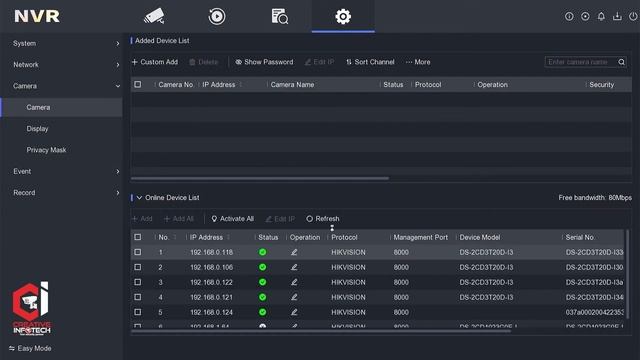Open the alarm notifications bell
Viewport: 640px width, 360px height.
coord(601,16)
